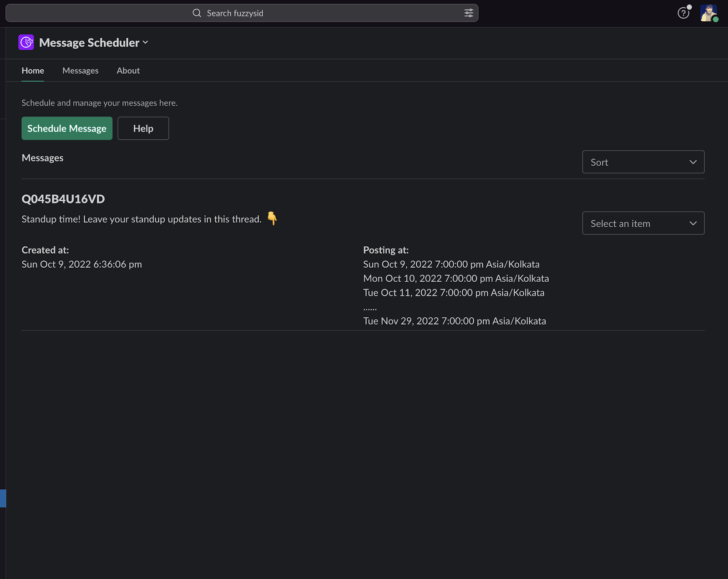728x579 pixels.
Task: Switch to the Messages tab
Action: 81,71
